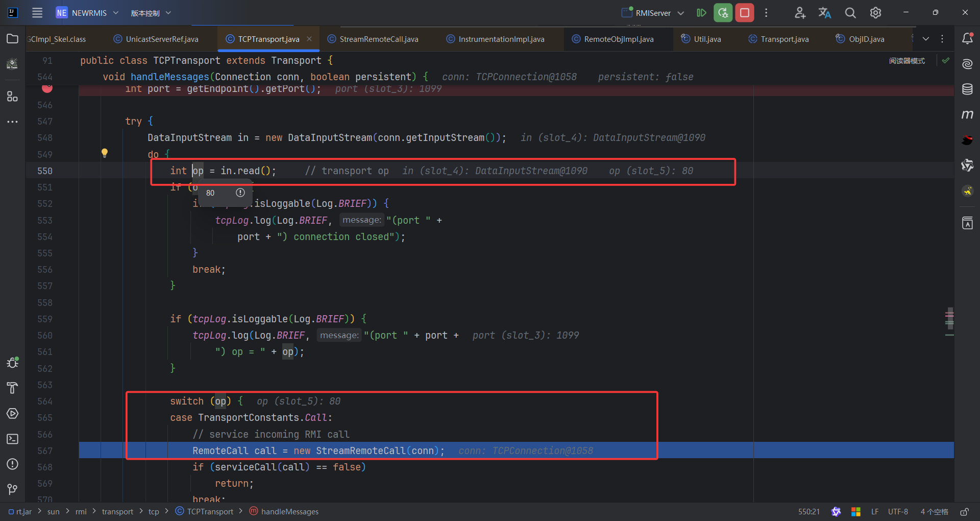
Task: Open the indent settings 4 spaces
Action: (x=934, y=512)
